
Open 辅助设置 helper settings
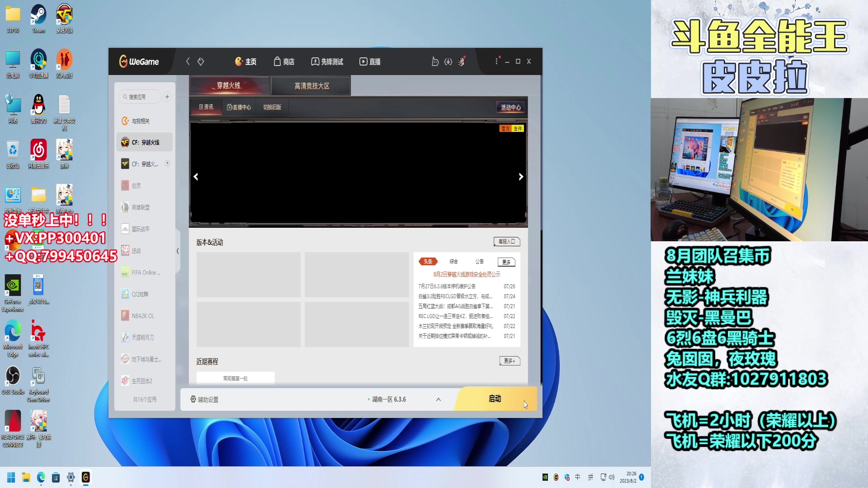tap(204, 399)
